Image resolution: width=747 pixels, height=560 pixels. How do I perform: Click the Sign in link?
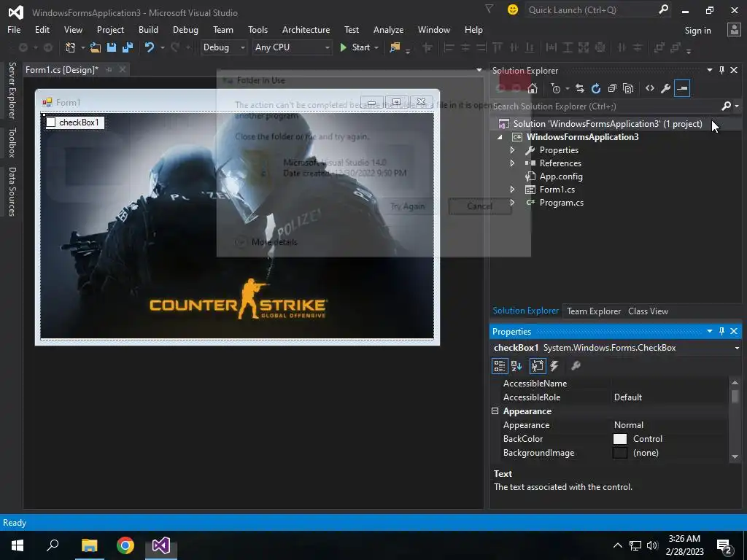(697, 31)
